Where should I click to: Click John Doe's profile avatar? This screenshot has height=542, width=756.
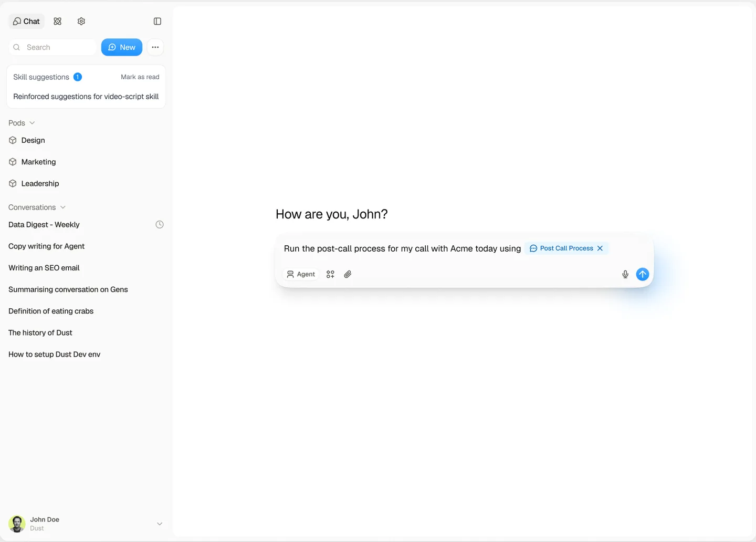(17, 524)
